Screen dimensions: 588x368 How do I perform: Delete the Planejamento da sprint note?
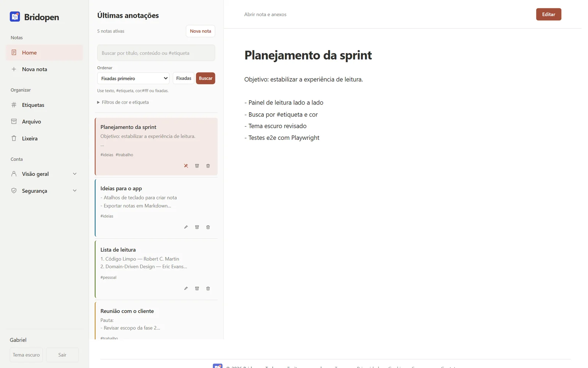(208, 166)
